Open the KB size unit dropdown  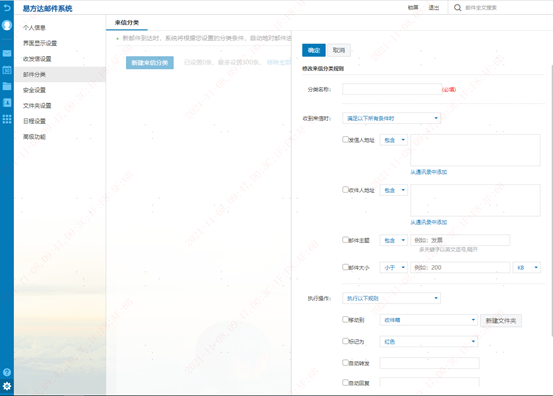(527, 268)
